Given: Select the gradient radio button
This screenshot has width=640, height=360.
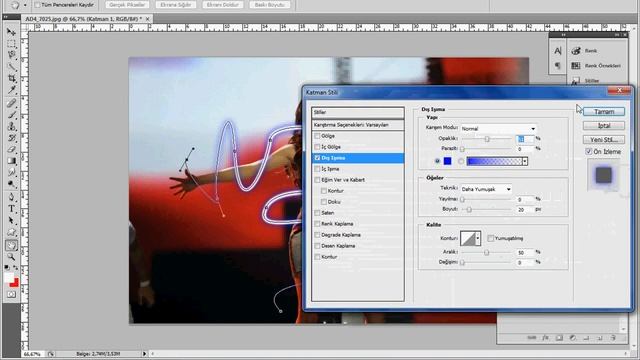Looking at the screenshot, I should tap(461, 161).
